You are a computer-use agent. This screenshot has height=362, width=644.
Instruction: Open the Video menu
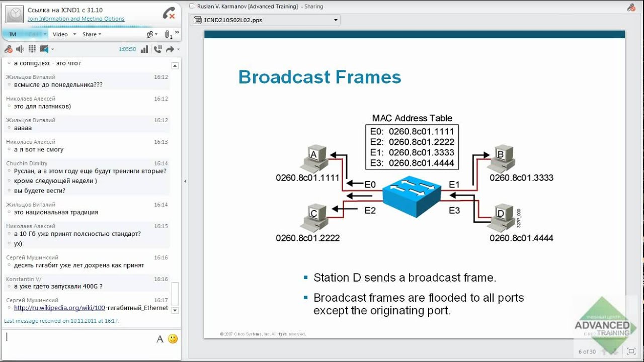tap(60, 34)
